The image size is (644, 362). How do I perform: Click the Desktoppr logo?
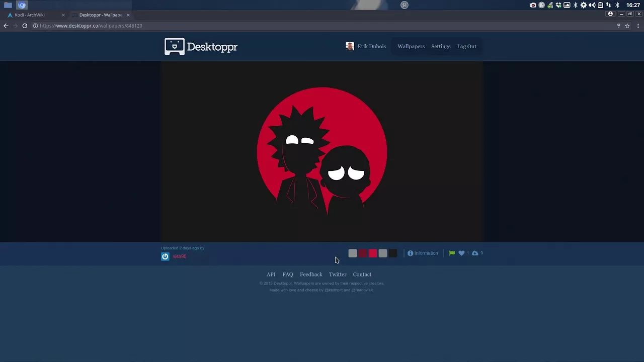[x=201, y=47]
